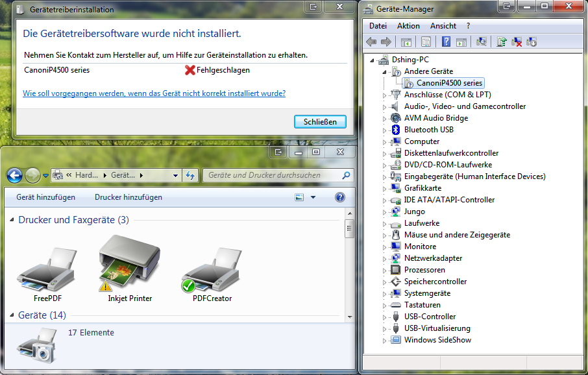Click the Gerät... breadcrumb in address bar
Image resolution: width=588 pixels, height=375 pixels.
(123, 175)
